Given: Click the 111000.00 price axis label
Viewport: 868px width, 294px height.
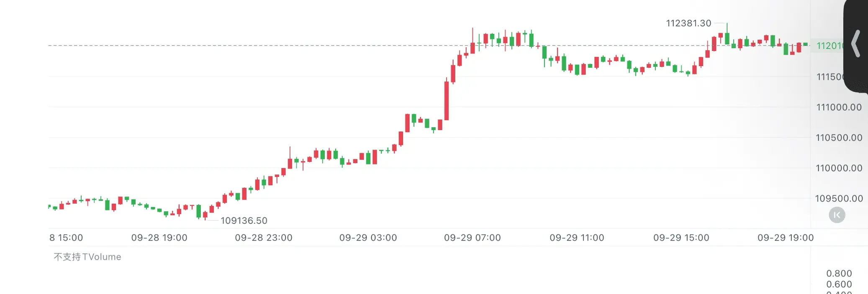Looking at the screenshot, I should (x=839, y=107).
